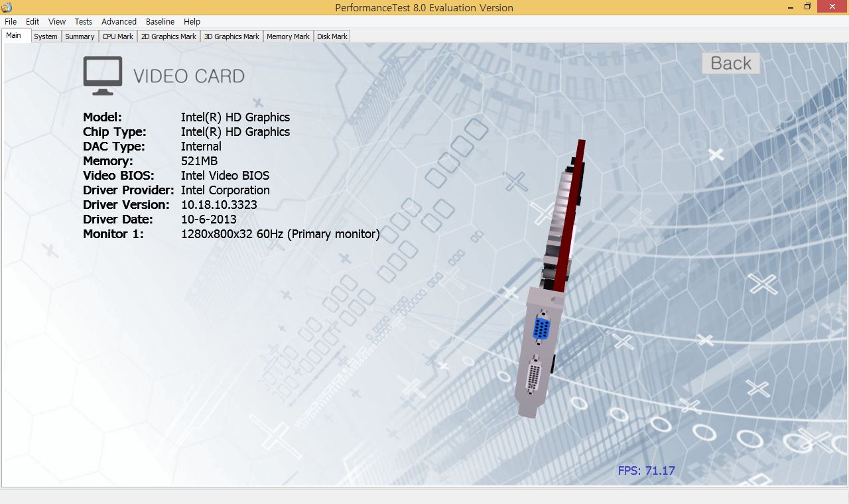Switch to the 2D Graphics Mark tab
The image size is (849, 504).
coord(168,36)
